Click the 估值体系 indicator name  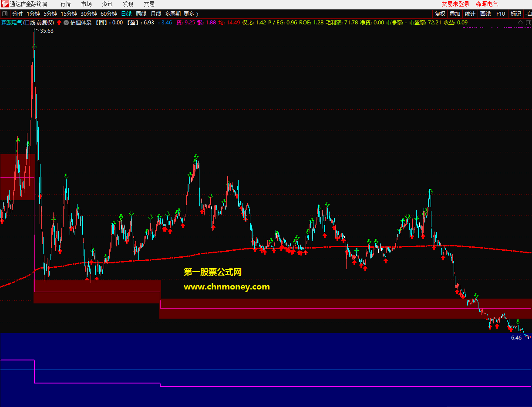pos(81,22)
